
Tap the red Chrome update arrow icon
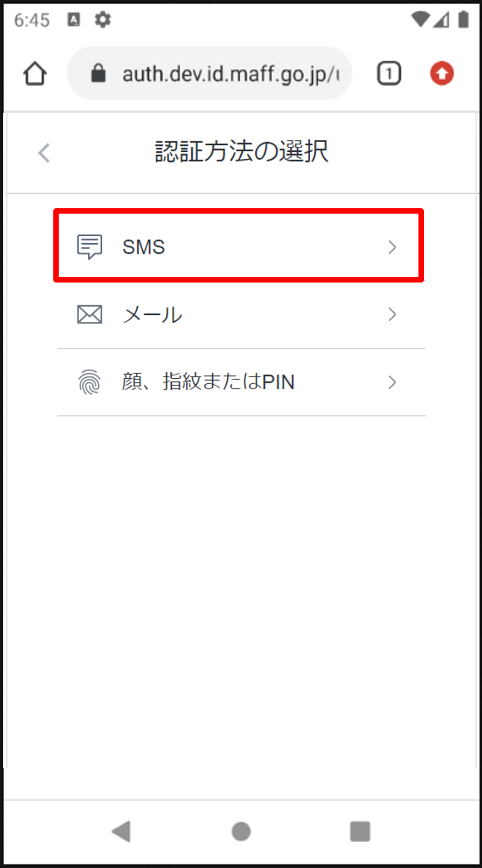[x=442, y=74]
